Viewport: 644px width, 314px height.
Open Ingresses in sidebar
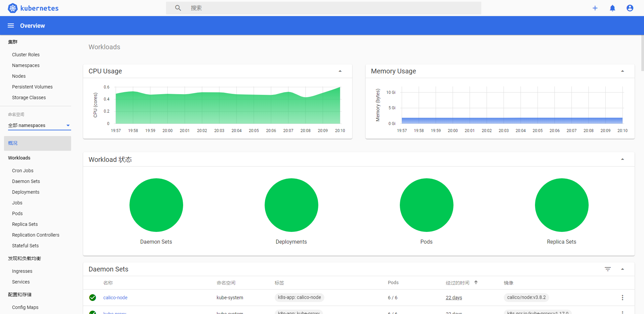tap(22, 271)
